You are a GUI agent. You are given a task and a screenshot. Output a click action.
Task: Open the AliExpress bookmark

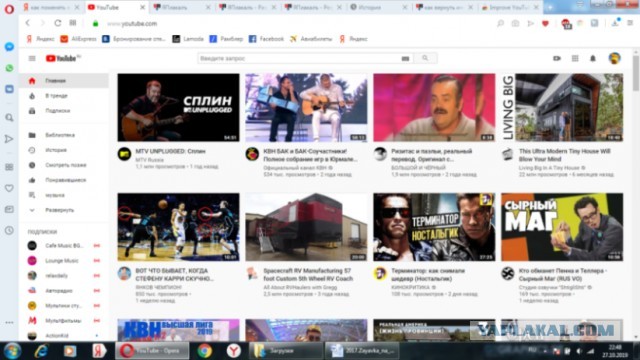78,39
